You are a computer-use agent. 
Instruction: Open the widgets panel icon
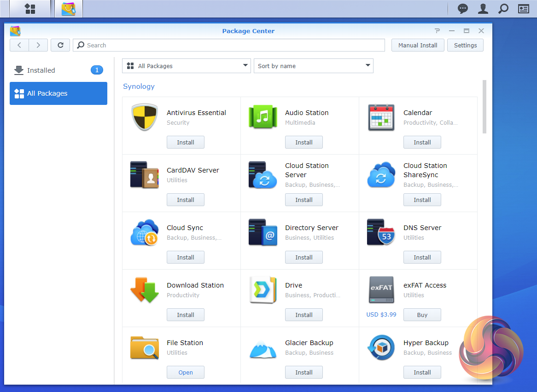(x=523, y=9)
